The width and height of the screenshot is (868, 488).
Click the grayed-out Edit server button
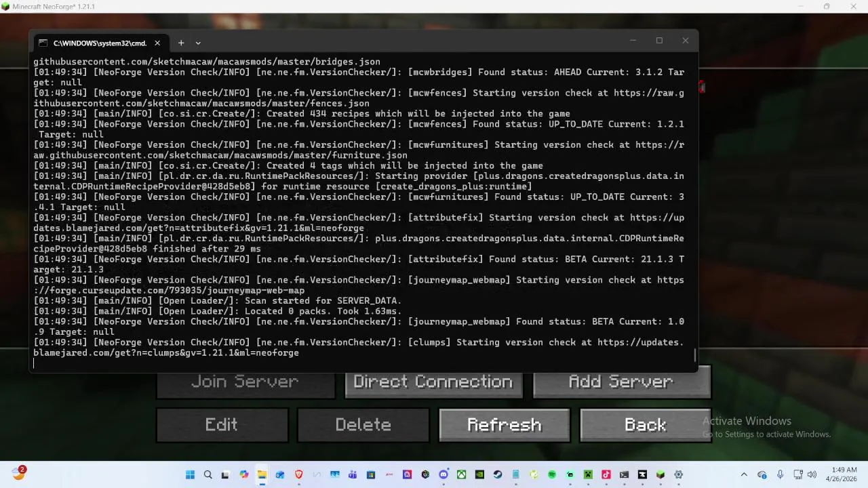coord(222,425)
